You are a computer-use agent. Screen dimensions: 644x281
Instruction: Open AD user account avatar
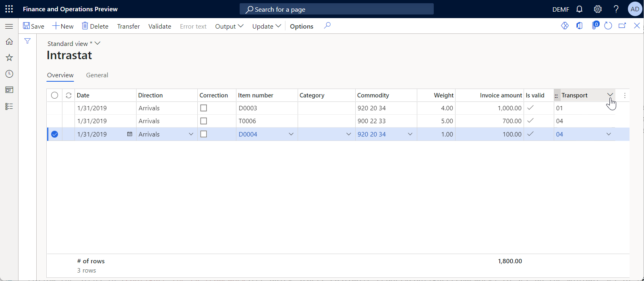click(x=635, y=9)
